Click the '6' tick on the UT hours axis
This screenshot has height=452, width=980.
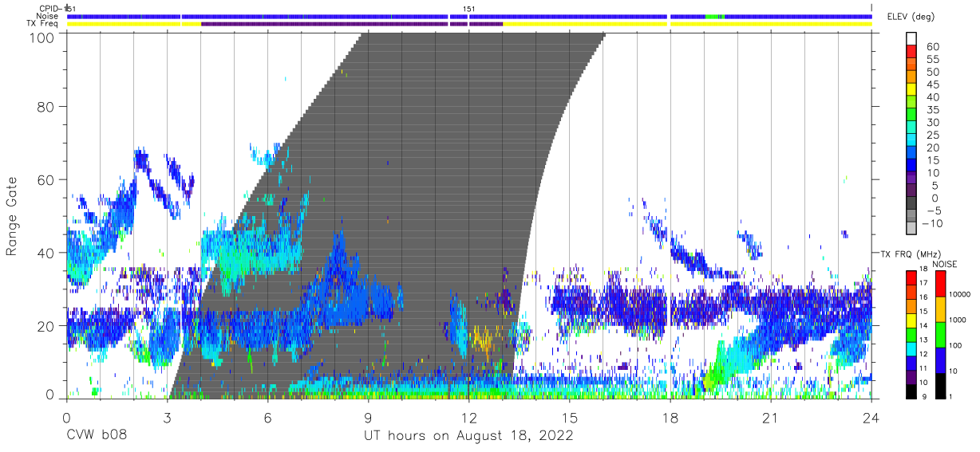coord(267,418)
